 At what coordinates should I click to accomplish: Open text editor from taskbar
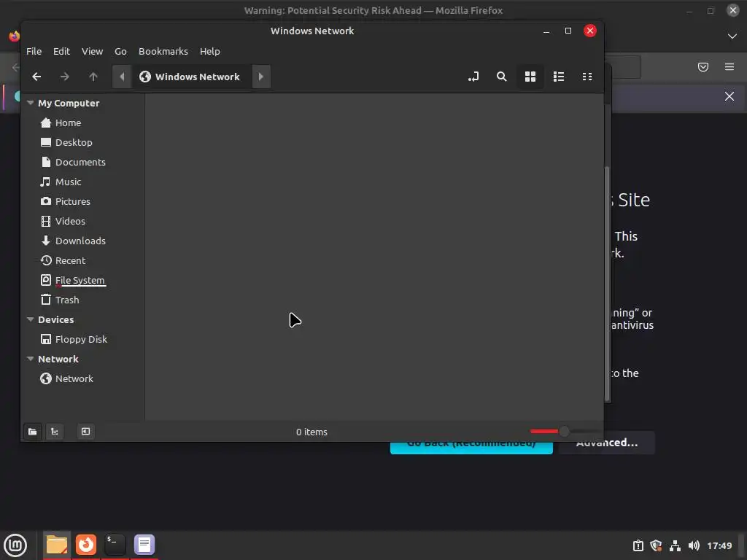[144, 545]
